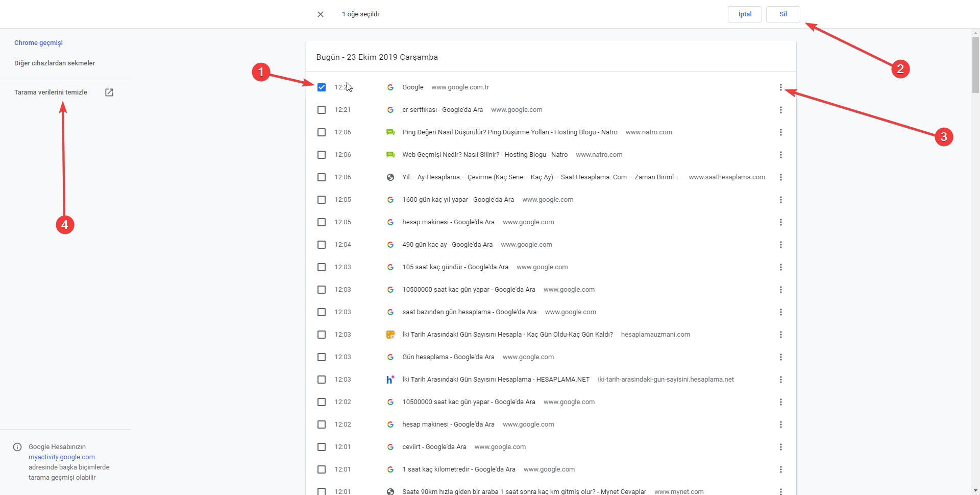Click the Google favicon of cr sertfikası entry
This screenshot has width=980, height=495.
pyautogui.click(x=390, y=110)
